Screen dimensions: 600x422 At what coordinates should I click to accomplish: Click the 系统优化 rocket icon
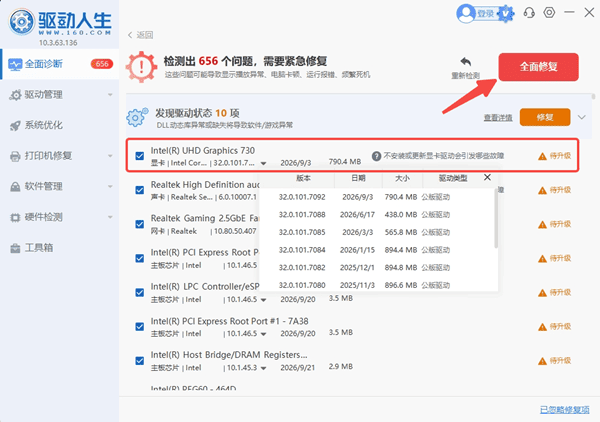[15, 125]
